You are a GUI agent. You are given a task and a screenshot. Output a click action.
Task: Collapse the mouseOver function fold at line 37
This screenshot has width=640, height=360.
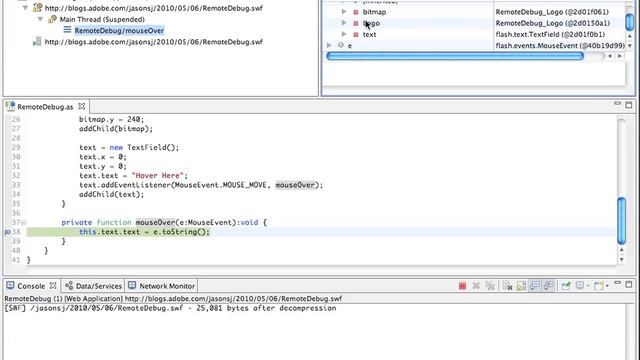[24, 222]
